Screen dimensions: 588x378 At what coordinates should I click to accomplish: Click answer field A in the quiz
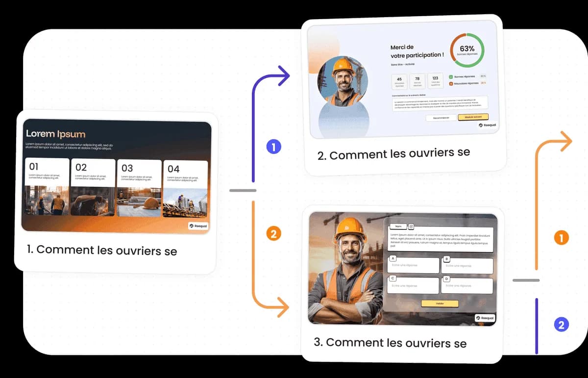(414, 266)
